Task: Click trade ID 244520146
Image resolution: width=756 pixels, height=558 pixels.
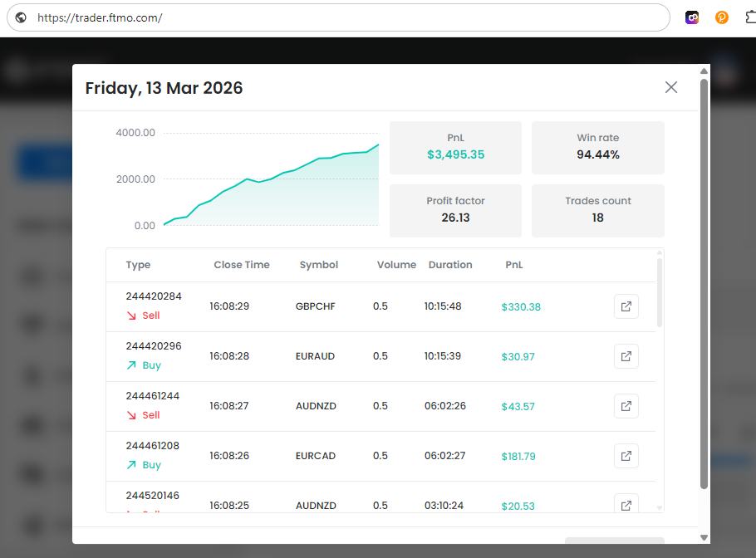Action: pos(152,496)
